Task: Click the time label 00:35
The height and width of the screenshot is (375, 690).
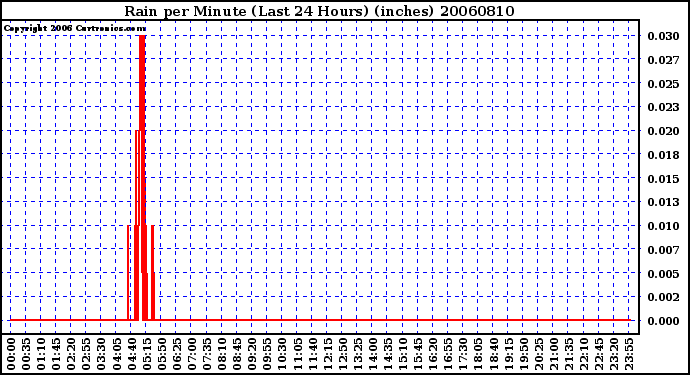Action: [26, 354]
